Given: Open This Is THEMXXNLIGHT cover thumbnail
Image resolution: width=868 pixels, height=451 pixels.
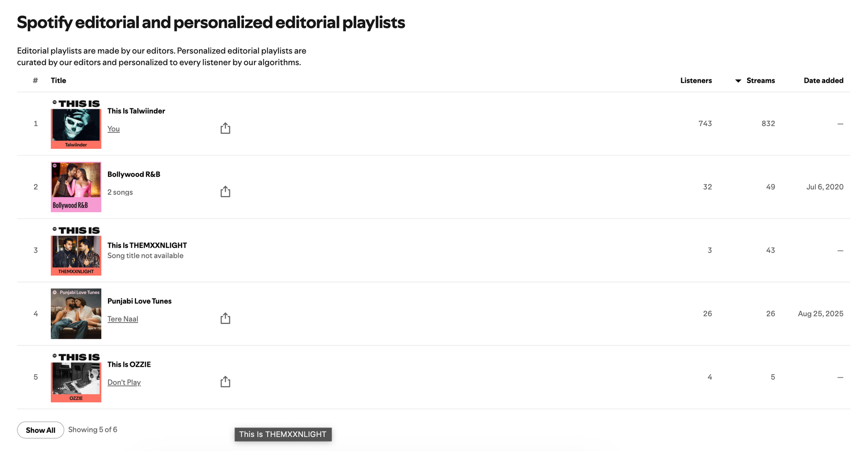Looking at the screenshot, I should pyautogui.click(x=76, y=250).
